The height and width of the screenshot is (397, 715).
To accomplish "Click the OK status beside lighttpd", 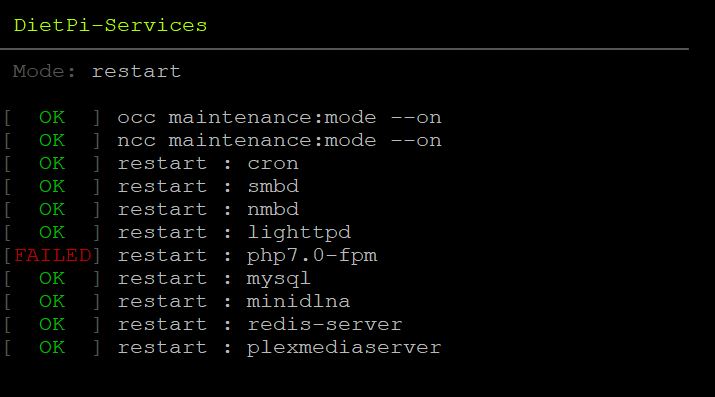I will 52,232.
